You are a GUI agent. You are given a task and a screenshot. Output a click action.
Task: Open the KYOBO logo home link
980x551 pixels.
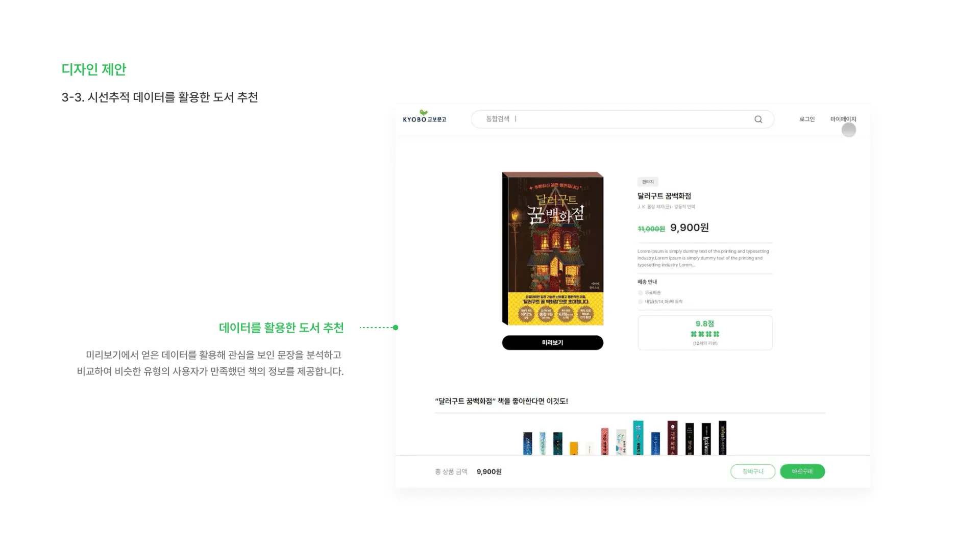(424, 116)
